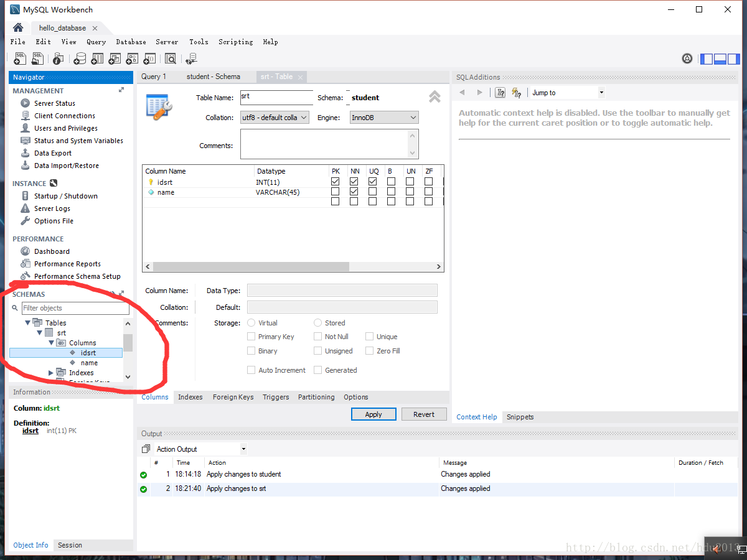Go to the Workbench home tab
The height and width of the screenshot is (560, 747).
pos(18,28)
